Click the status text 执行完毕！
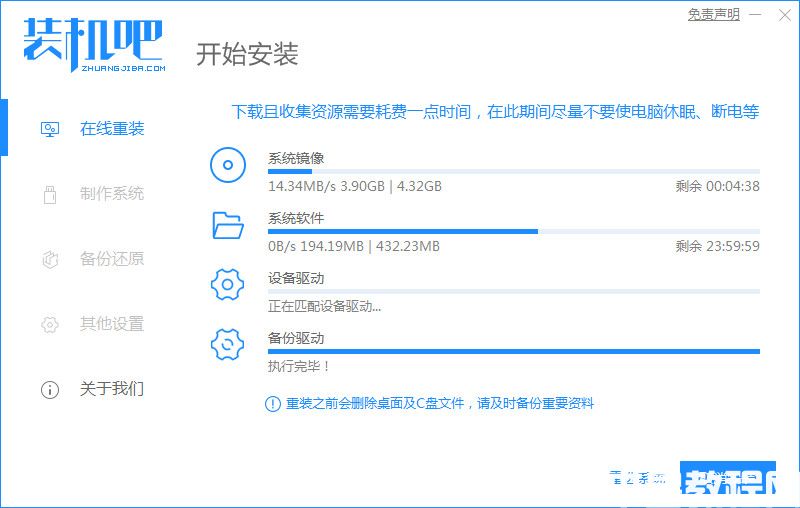The width and height of the screenshot is (800, 508). 299,366
